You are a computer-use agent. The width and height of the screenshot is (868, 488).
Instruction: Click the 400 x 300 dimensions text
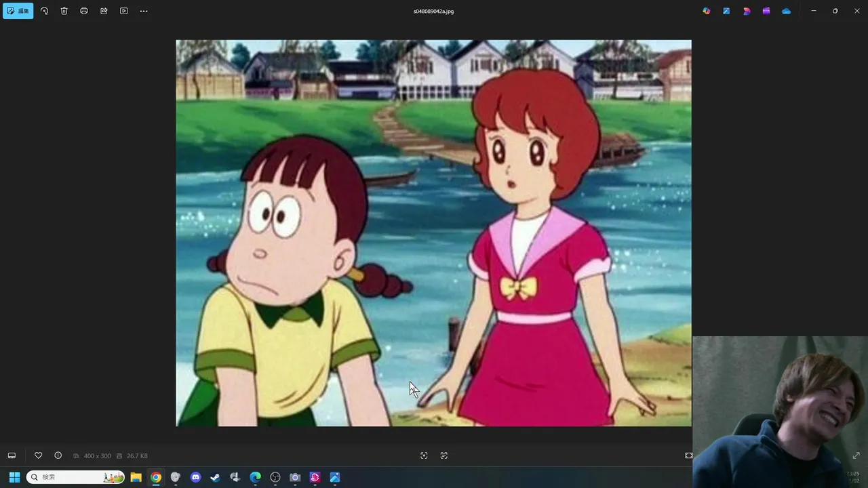pyautogui.click(x=97, y=456)
